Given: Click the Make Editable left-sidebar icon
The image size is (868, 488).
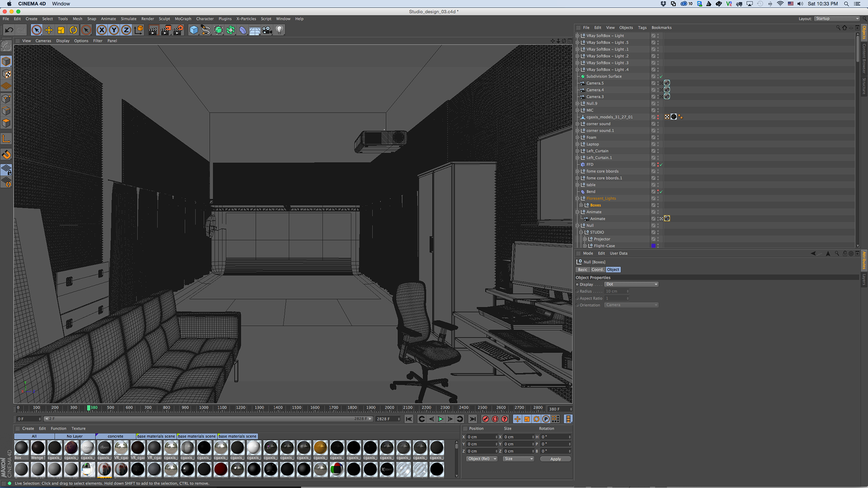Looking at the screenshot, I should pos(6,46).
